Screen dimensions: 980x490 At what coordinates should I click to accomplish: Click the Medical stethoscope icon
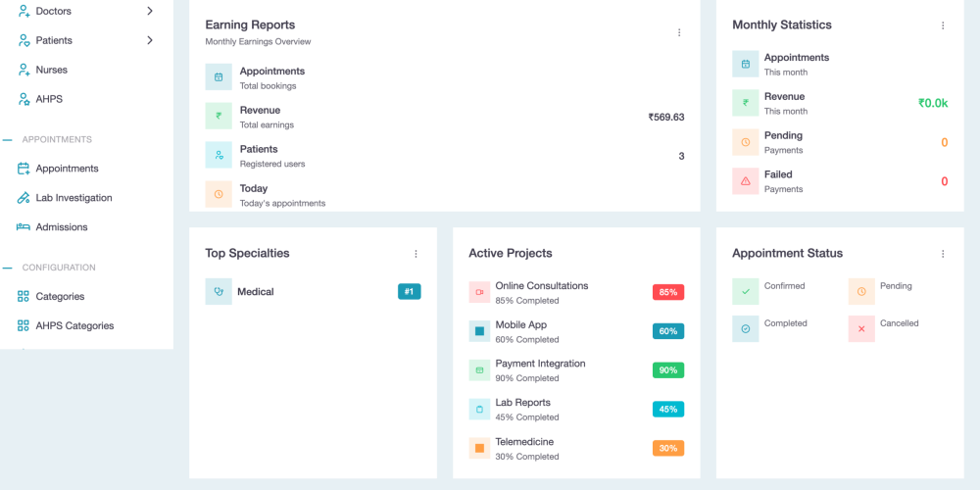[219, 291]
